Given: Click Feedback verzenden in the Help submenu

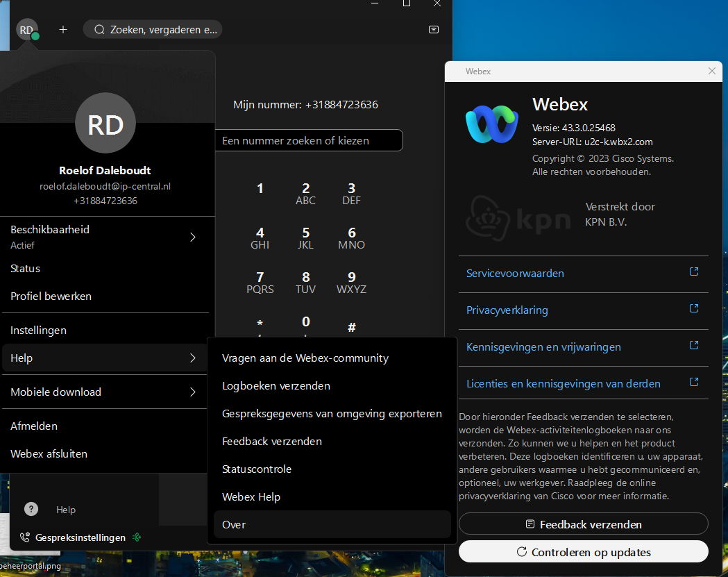Looking at the screenshot, I should (x=332, y=442).
